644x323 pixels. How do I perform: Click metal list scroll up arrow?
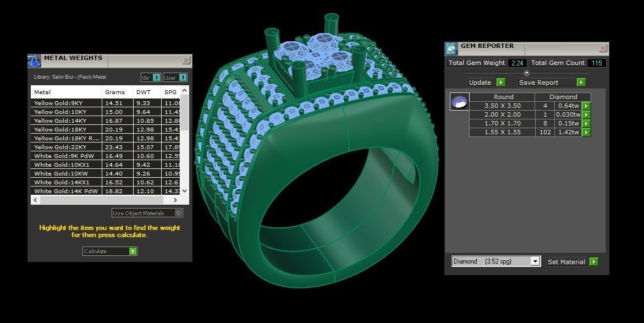[x=184, y=90]
